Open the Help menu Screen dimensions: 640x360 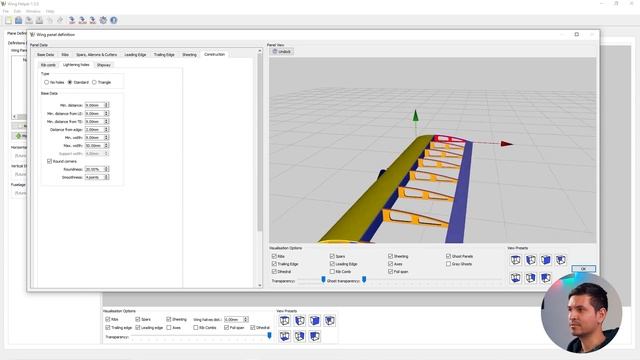point(50,11)
